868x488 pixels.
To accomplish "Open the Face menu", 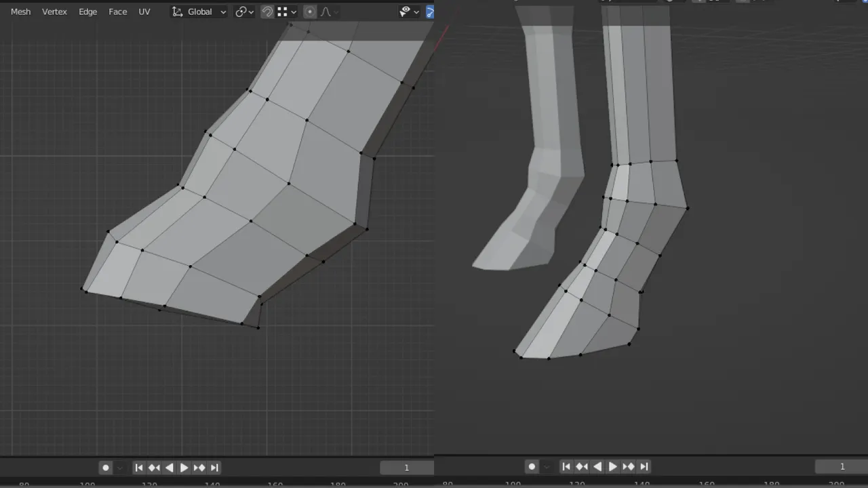I will [117, 12].
